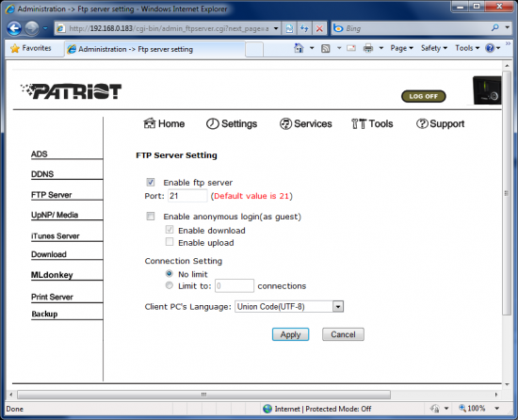
Task: Expand the address bar history dropdown
Action: point(276,28)
